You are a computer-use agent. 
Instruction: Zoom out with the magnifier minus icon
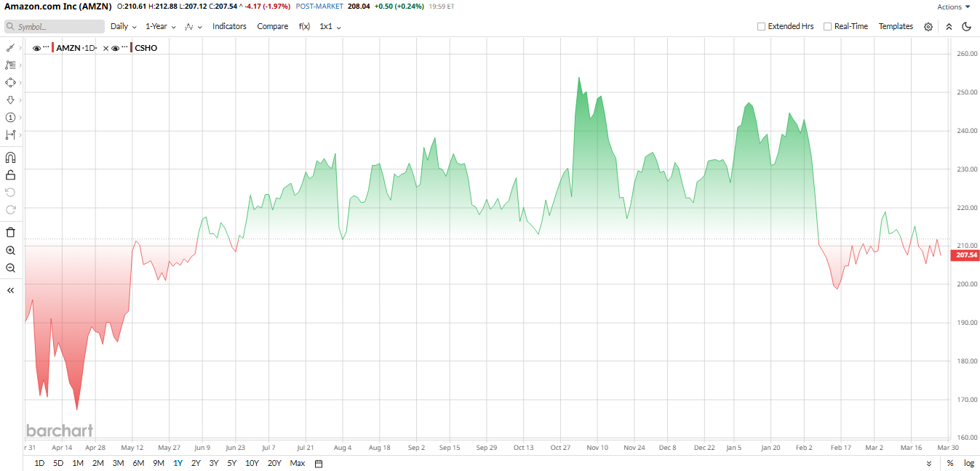(x=10, y=267)
